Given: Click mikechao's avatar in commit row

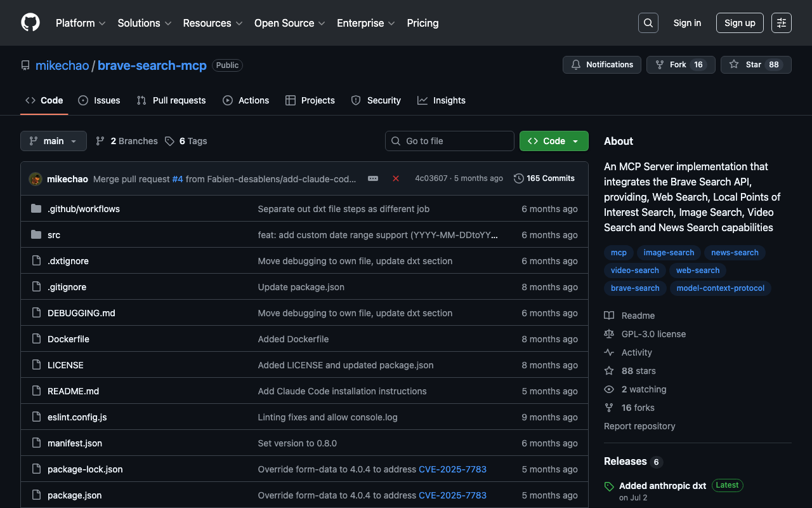Looking at the screenshot, I should click(x=36, y=179).
